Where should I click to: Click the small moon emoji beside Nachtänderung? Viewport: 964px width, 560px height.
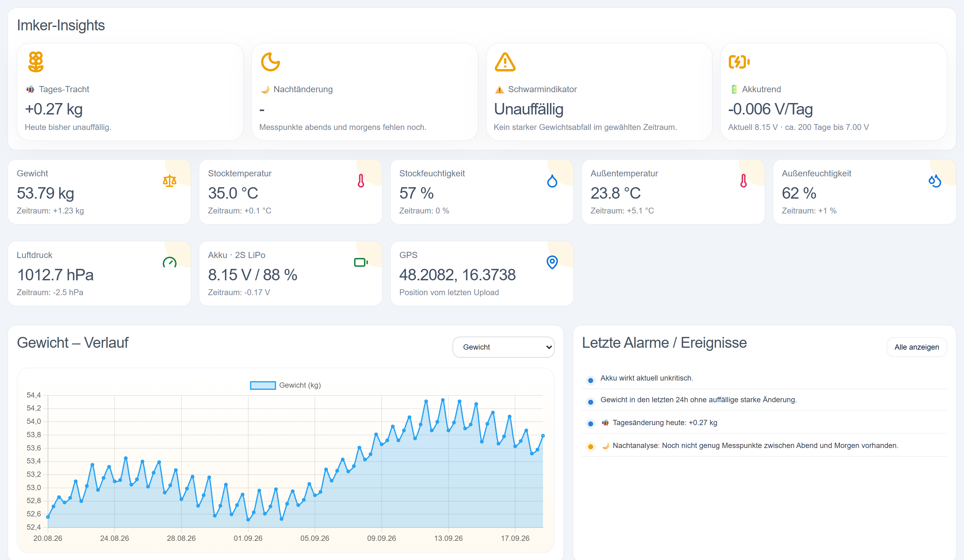265,89
